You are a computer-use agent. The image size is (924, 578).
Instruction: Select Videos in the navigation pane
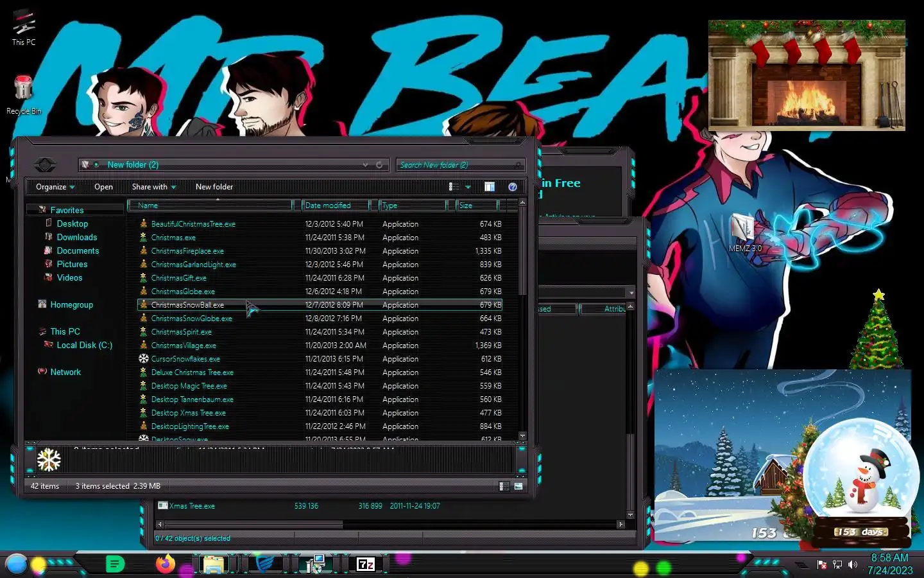click(x=69, y=277)
